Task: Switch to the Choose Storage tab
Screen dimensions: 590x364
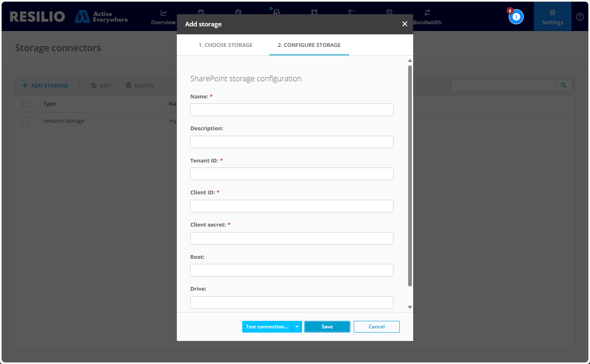Action: pyautogui.click(x=226, y=45)
